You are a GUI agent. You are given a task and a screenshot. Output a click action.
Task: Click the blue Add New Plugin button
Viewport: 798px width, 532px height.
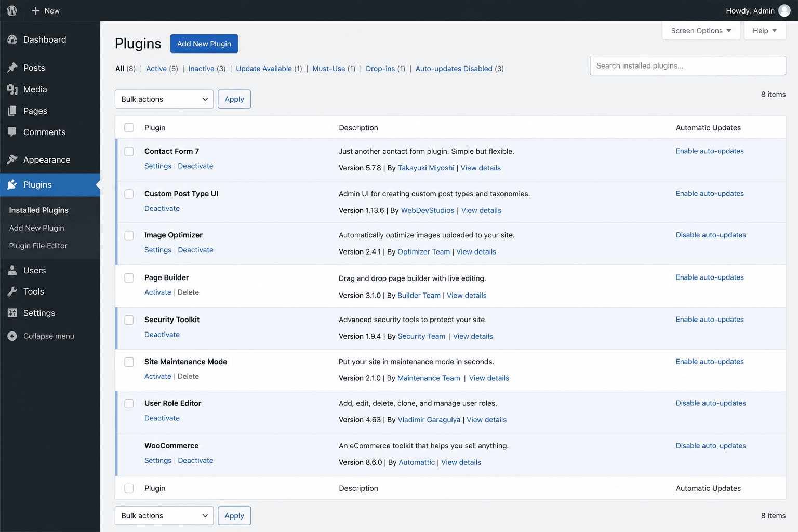click(x=204, y=44)
